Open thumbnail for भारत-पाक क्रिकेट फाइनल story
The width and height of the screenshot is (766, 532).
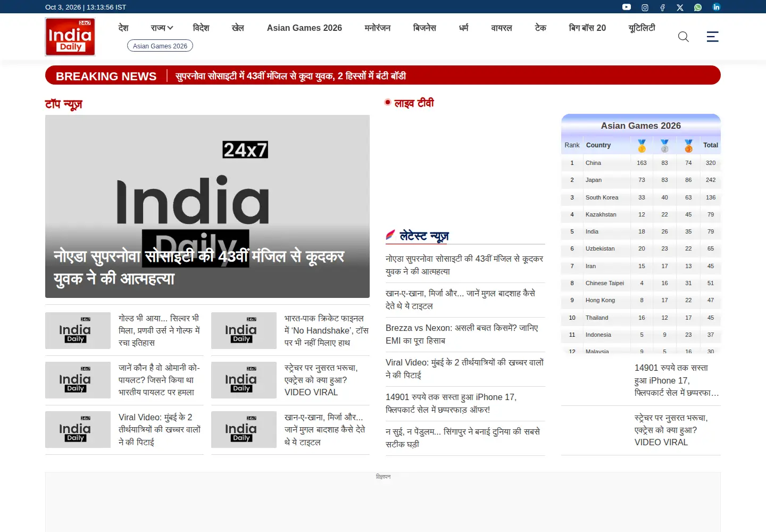tap(244, 330)
